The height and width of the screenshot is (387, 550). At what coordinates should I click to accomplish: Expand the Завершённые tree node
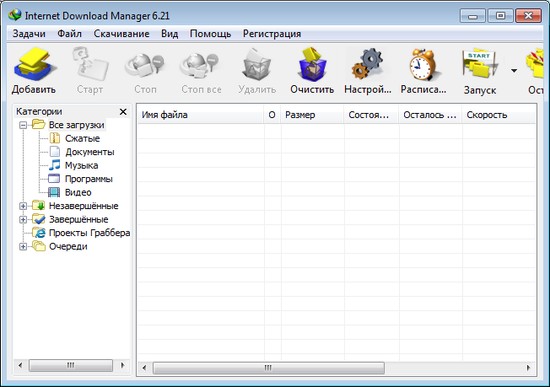[23, 220]
